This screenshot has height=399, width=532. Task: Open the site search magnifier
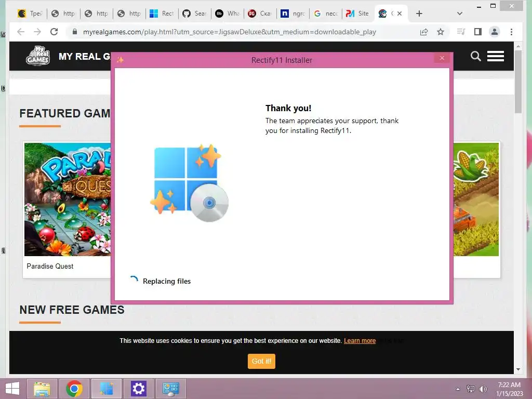[x=476, y=56]
